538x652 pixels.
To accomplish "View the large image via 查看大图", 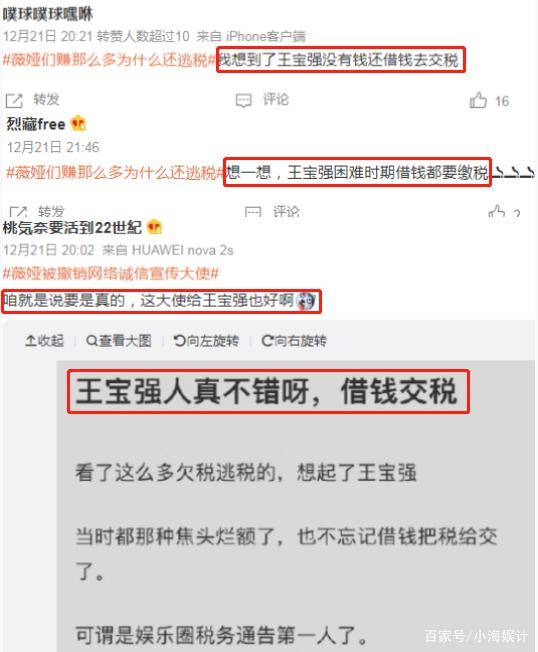I will [118, 341].
